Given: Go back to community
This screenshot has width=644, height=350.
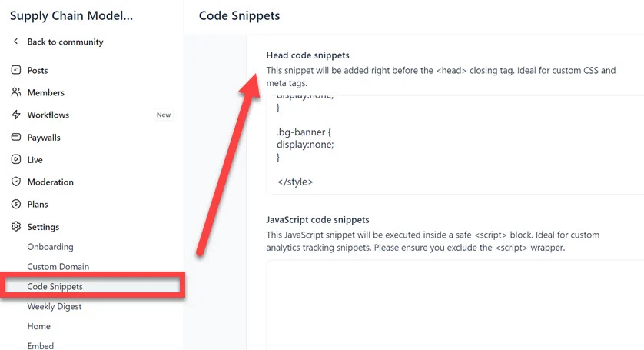Looking at the screenshot, I should (65, 42).
